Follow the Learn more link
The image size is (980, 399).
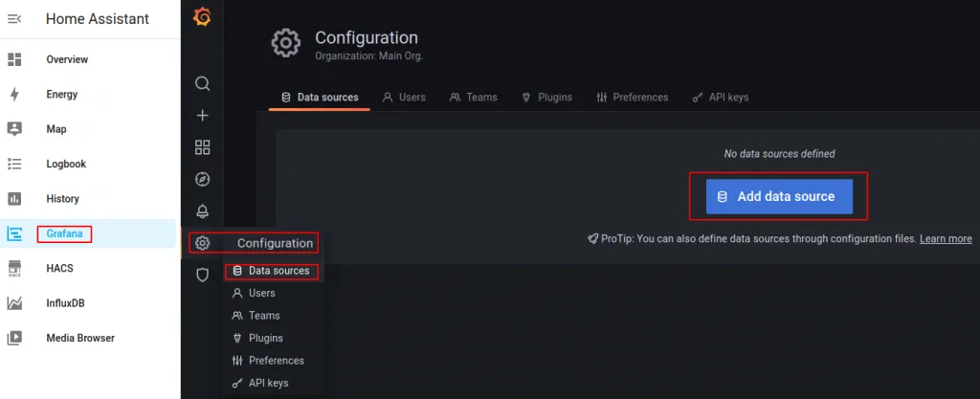pos(946,238)
